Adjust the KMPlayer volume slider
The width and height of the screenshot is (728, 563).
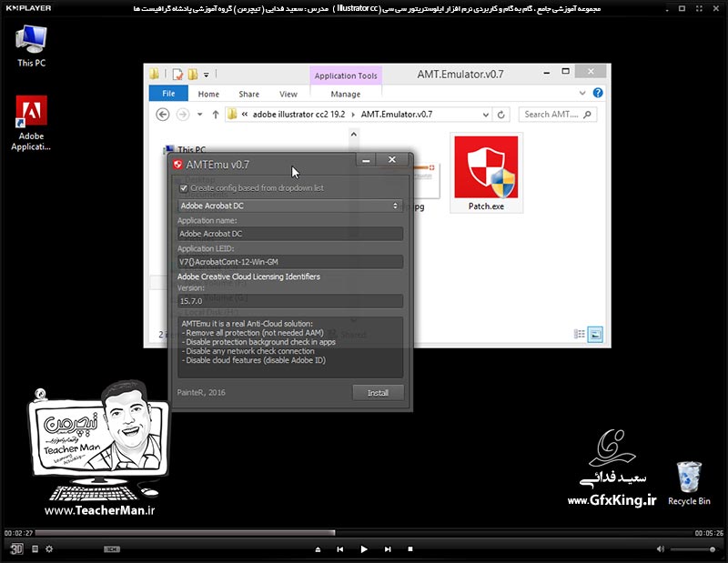point(693,549)
